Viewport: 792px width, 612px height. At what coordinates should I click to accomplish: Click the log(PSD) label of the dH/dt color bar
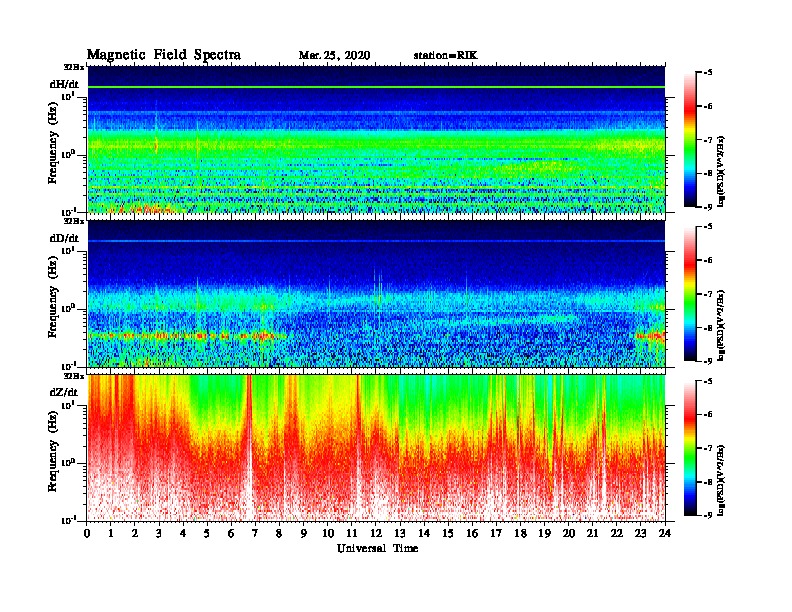[721, 170]
